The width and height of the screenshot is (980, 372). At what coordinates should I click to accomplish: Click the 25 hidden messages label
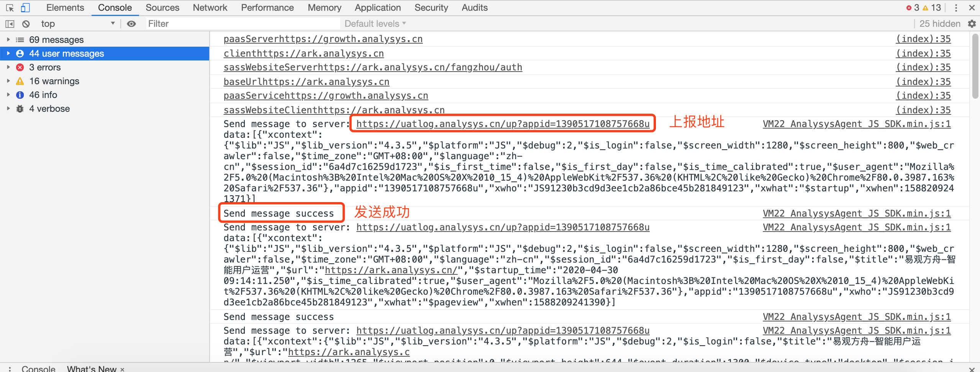tap(940, 24)
